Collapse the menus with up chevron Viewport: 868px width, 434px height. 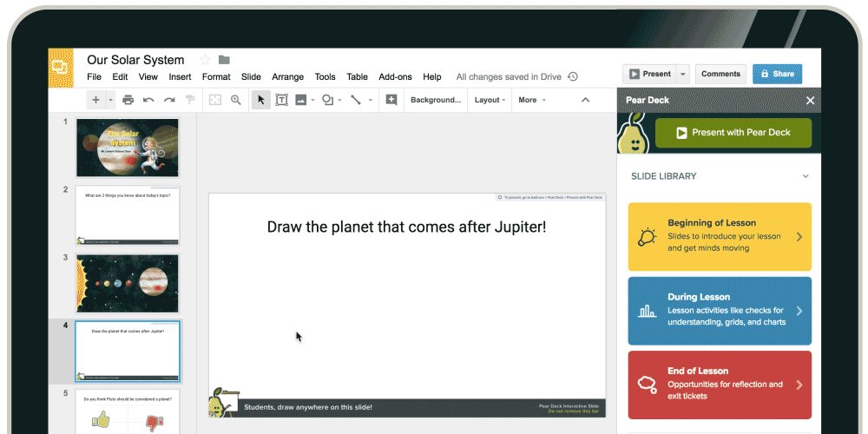click(585, 100)
